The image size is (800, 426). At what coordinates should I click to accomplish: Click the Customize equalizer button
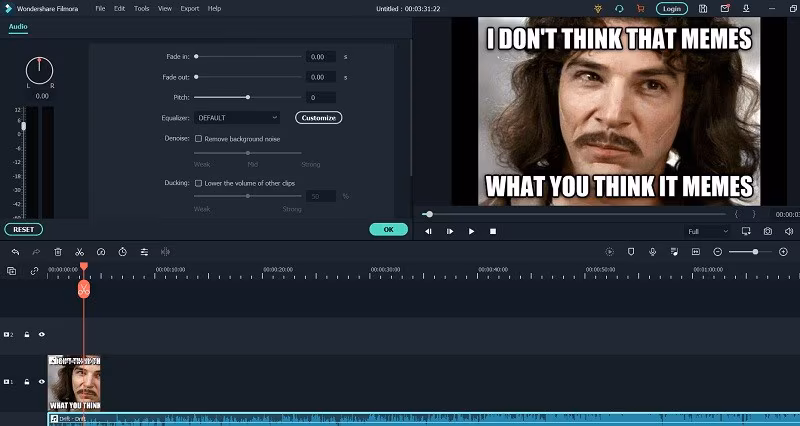(x=318, y=118)
